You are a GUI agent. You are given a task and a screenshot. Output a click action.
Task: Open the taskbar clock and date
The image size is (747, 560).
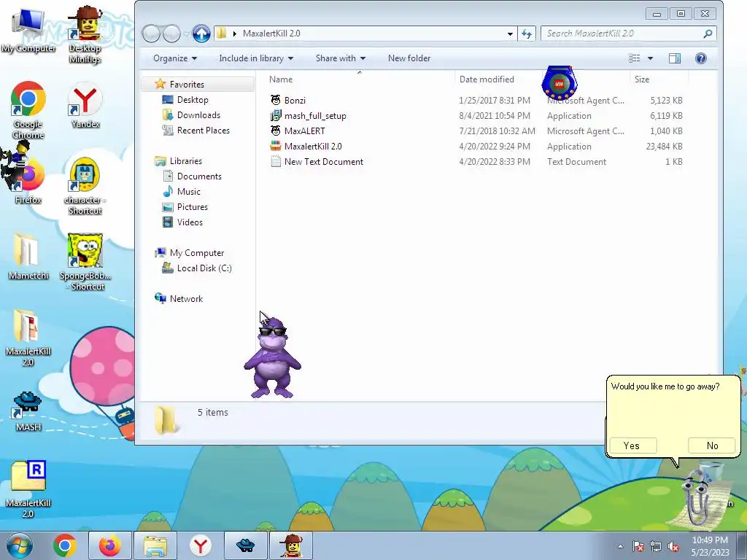[710, 545]
